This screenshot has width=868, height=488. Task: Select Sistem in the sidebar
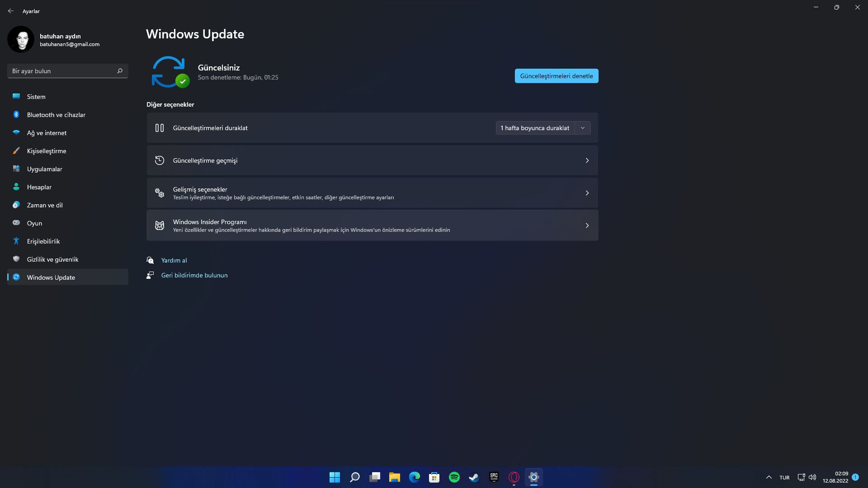click(x=36, y=97)
